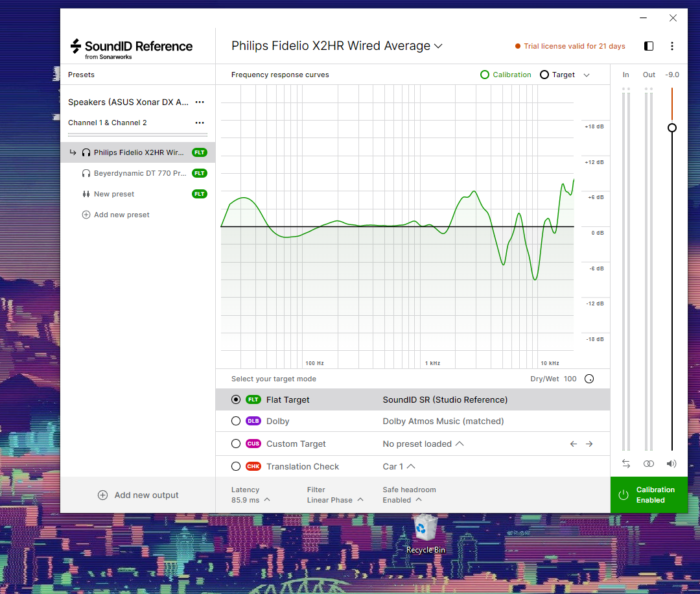Click the Philips Fidelio headphone icon
The image size is (700, 594).
pyautogui.click(x=86, y=153)
